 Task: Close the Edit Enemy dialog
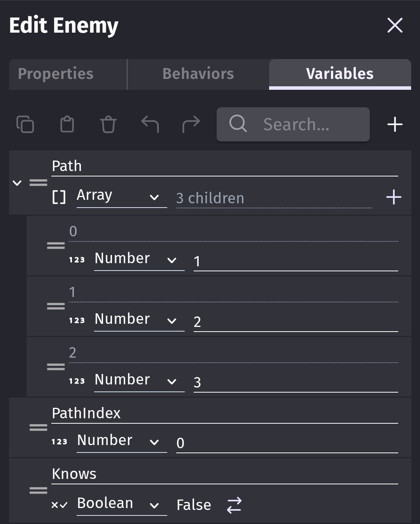395,25
